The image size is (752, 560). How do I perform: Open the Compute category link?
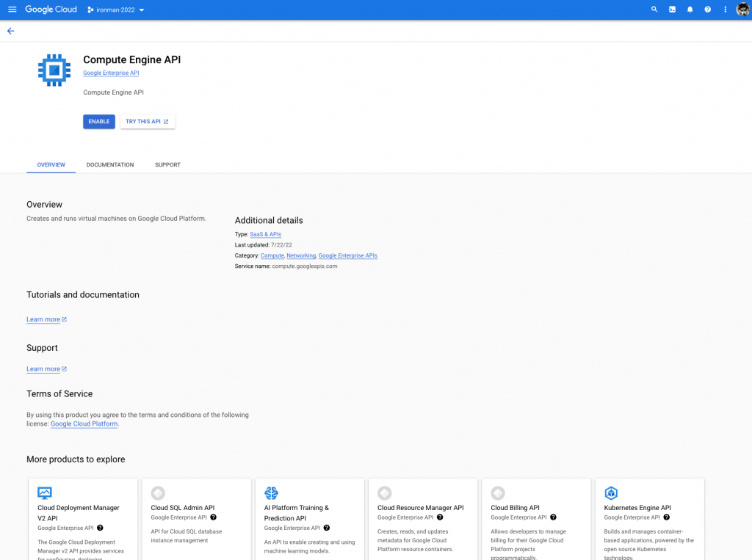(x=272, y=255)
